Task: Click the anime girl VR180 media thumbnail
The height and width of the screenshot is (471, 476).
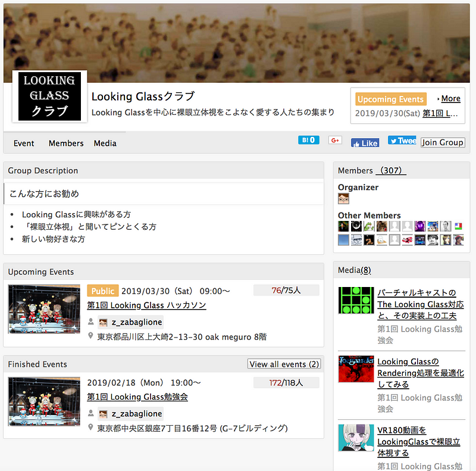Action: click(356, 438)
